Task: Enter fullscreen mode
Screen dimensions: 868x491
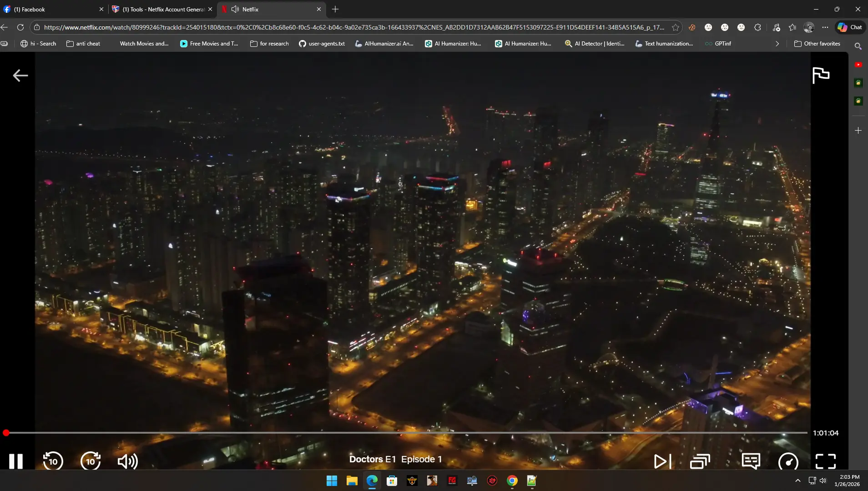Action: click(x=825, y=461)
